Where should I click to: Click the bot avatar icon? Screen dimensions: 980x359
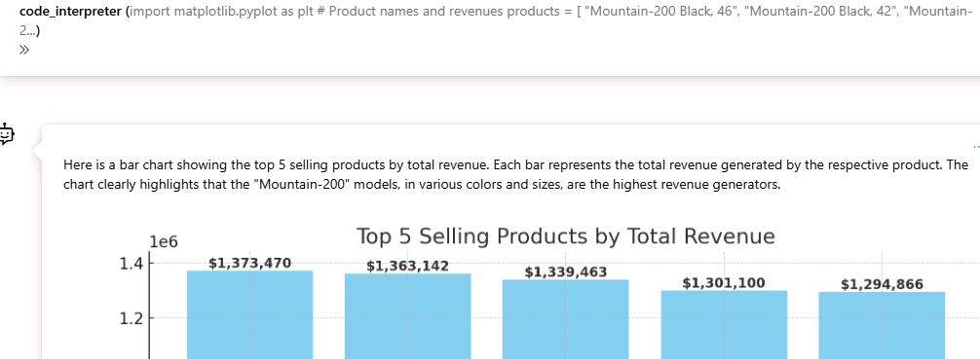[6, 134]
